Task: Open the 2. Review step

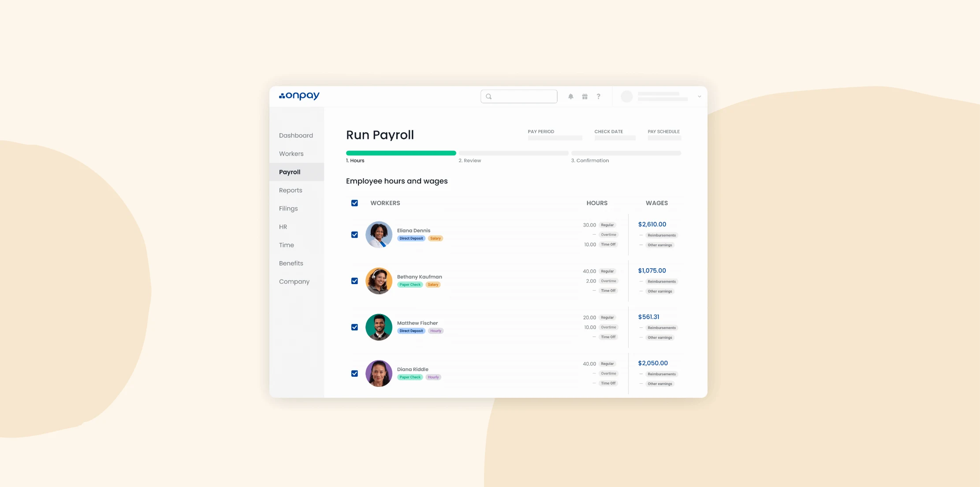Action: pos(470,160)
